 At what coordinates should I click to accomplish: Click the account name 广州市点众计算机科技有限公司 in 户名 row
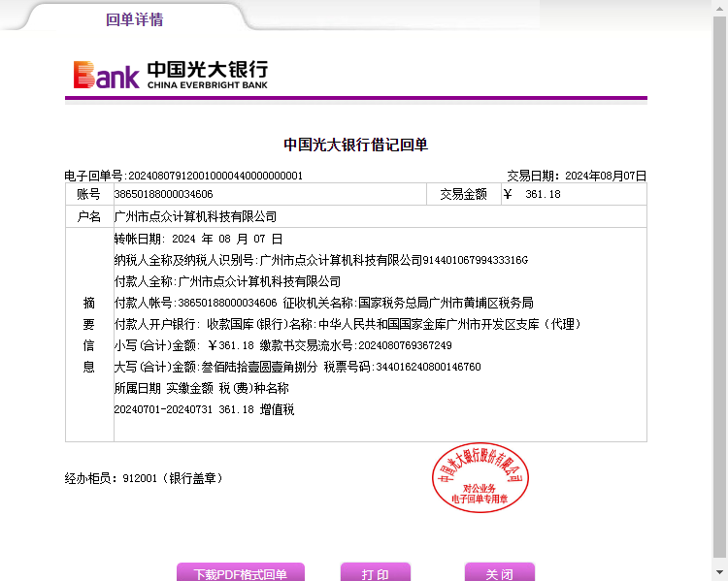point(195,216)
